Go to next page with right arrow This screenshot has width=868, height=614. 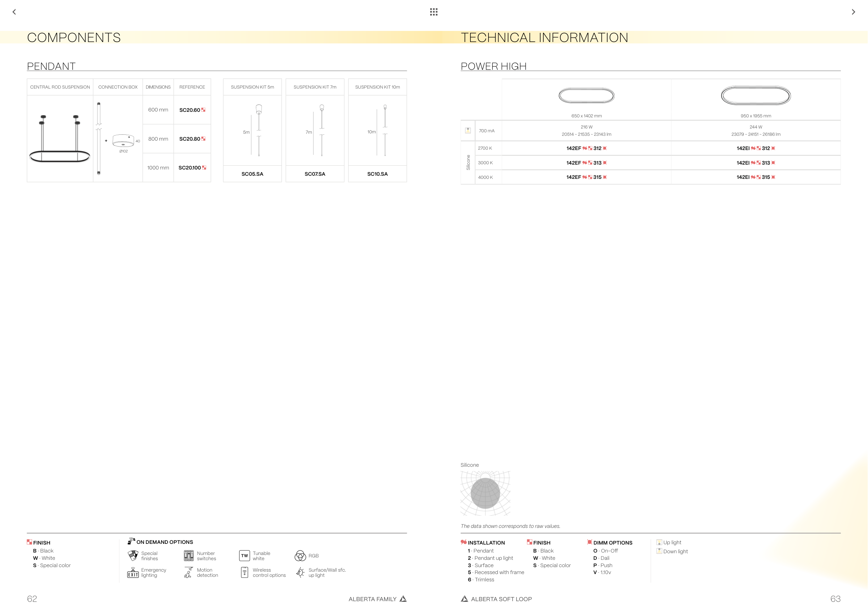pyautogui.click(x=853, y=12)
